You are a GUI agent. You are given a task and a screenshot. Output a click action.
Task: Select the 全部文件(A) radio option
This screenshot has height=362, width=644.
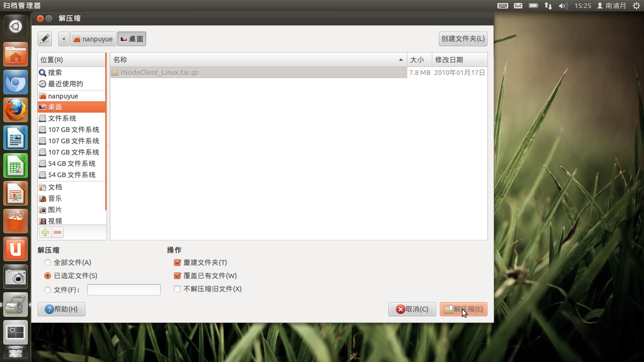point(68,263)
